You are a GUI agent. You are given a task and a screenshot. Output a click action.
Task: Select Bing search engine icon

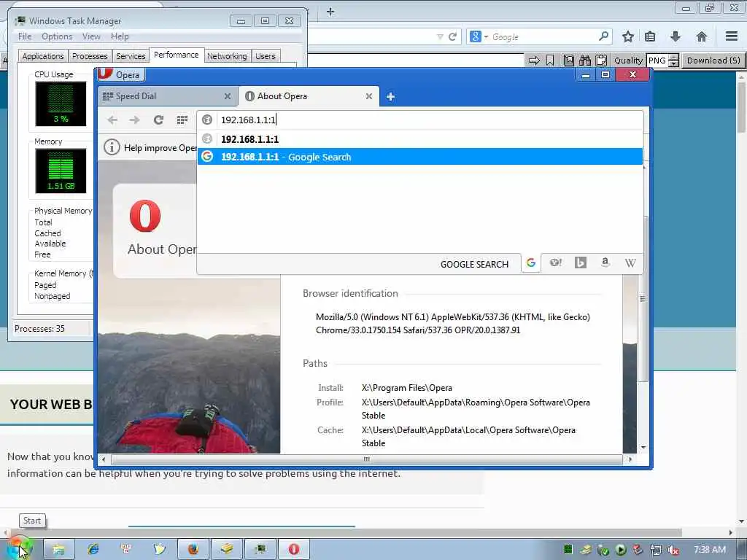point(580,262)
